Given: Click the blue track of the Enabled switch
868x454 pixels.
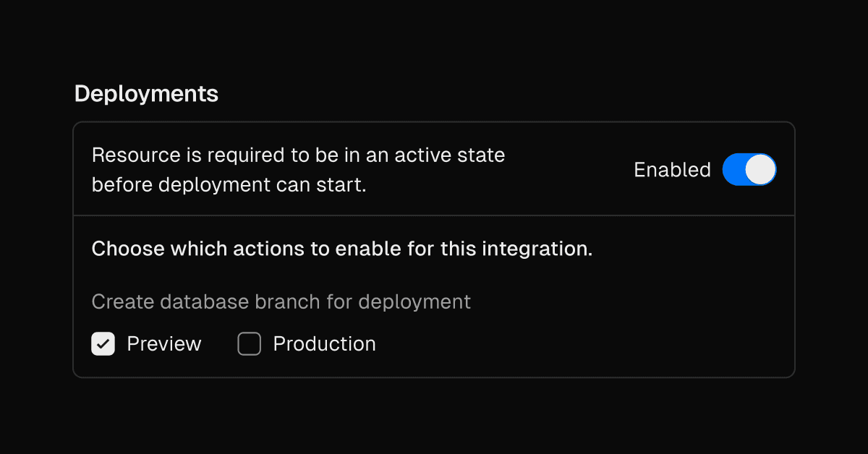Looking at the screenshot, I should tap(733, 170).
